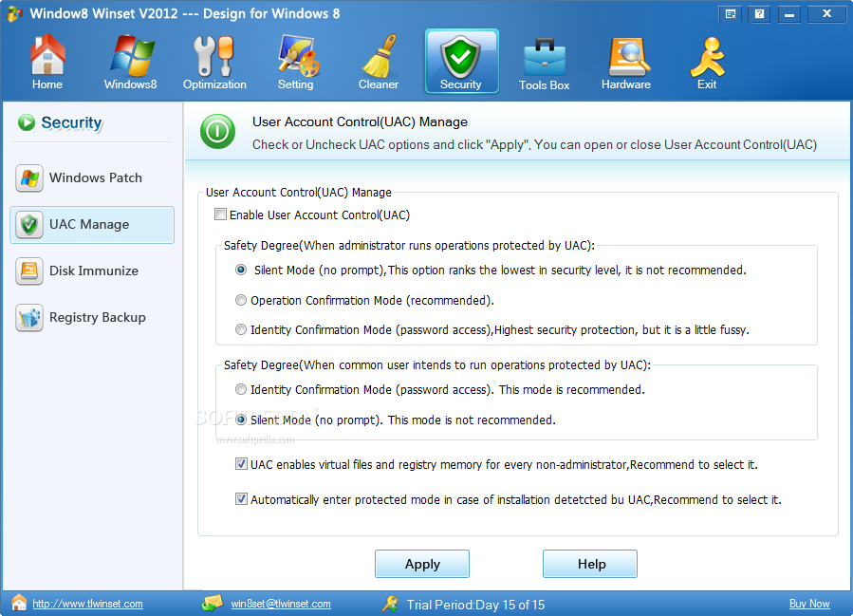
Task: Open the Hardware magnifier icon
Action: (628, 57)
